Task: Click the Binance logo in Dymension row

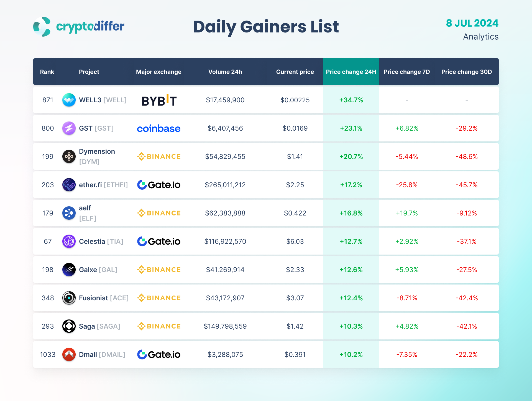Action: point(159,156)
